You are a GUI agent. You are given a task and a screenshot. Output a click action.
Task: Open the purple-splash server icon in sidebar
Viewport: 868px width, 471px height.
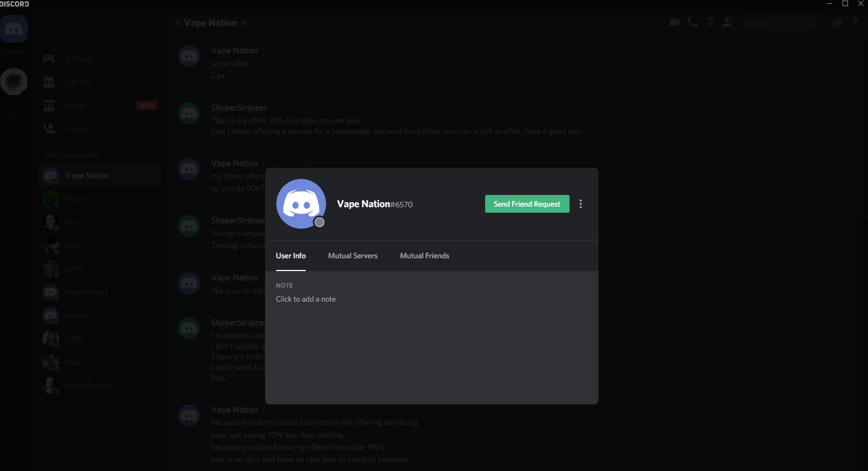[14, 82]
